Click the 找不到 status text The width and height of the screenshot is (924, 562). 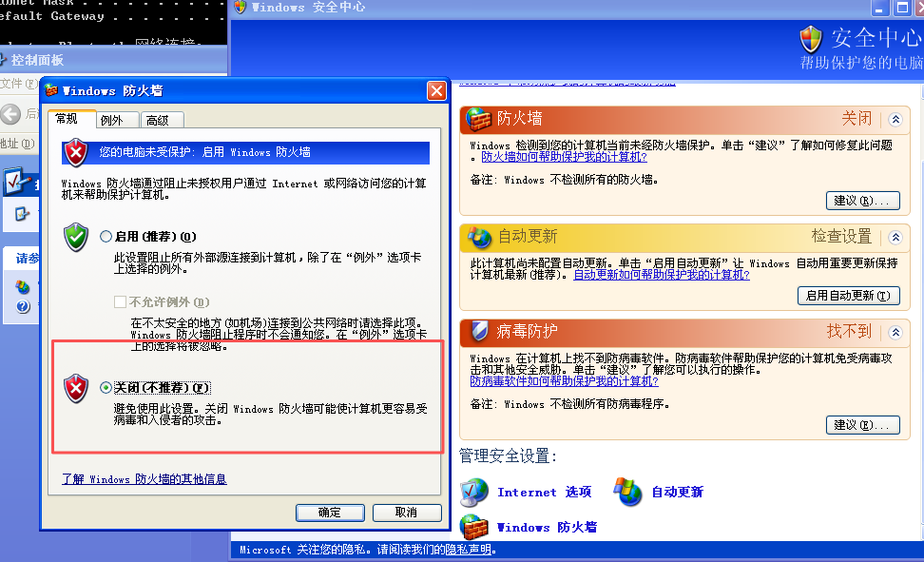[x=849, y=332]
